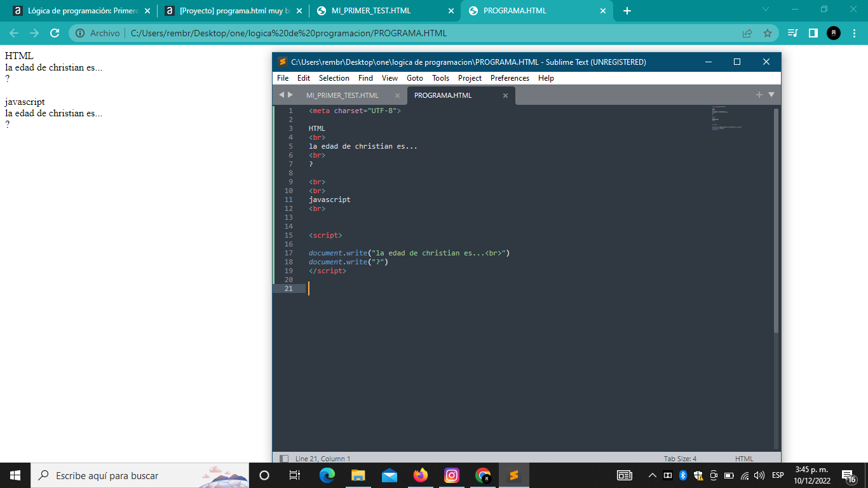868x488 pixels.
Task: Open Instagram from taskbar
Action: (452, 475)
